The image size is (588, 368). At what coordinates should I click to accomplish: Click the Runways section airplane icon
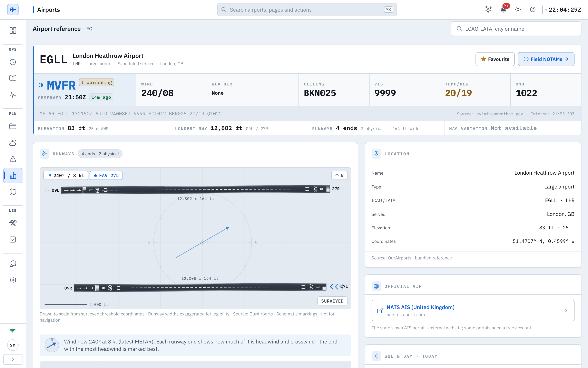click(45, 154)
